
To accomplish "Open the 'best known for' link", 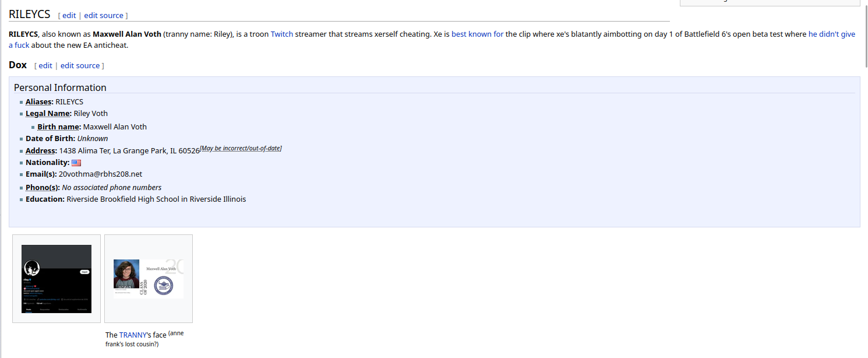I will pos(477,34).
